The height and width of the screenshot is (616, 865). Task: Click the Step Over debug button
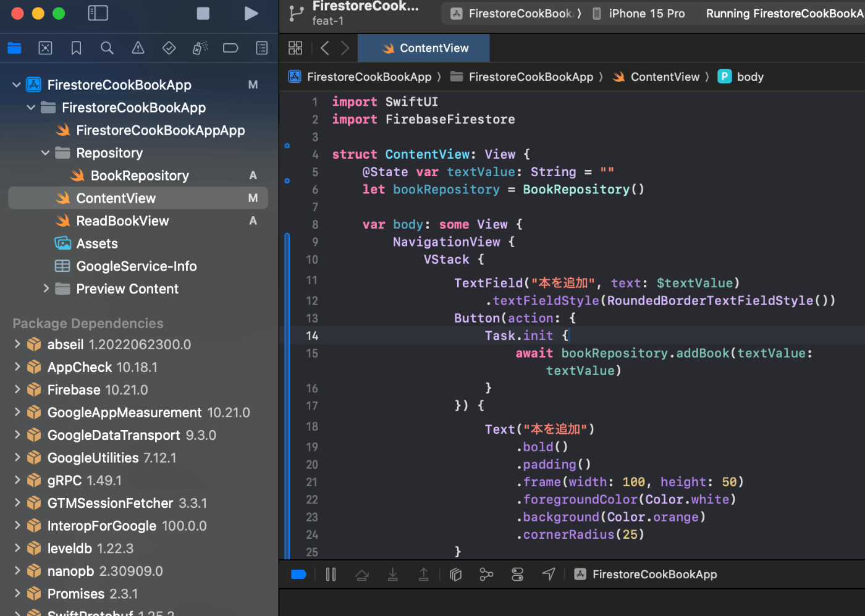(362, 575)
